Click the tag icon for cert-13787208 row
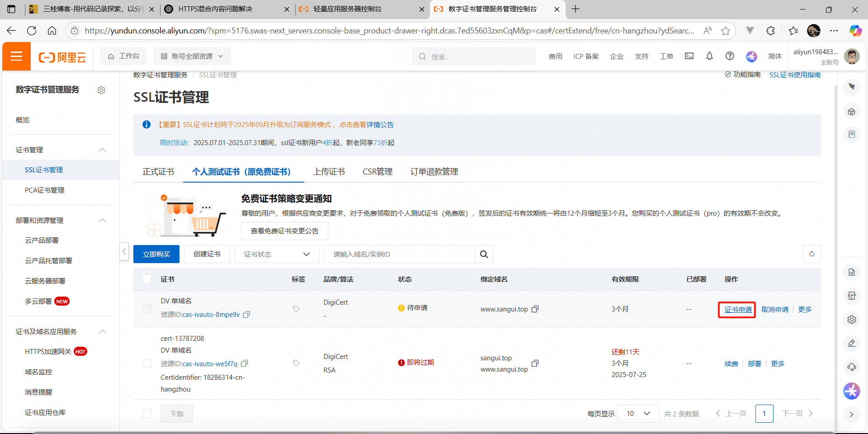This screenshot has height=434, width=868. coord(296,363)
